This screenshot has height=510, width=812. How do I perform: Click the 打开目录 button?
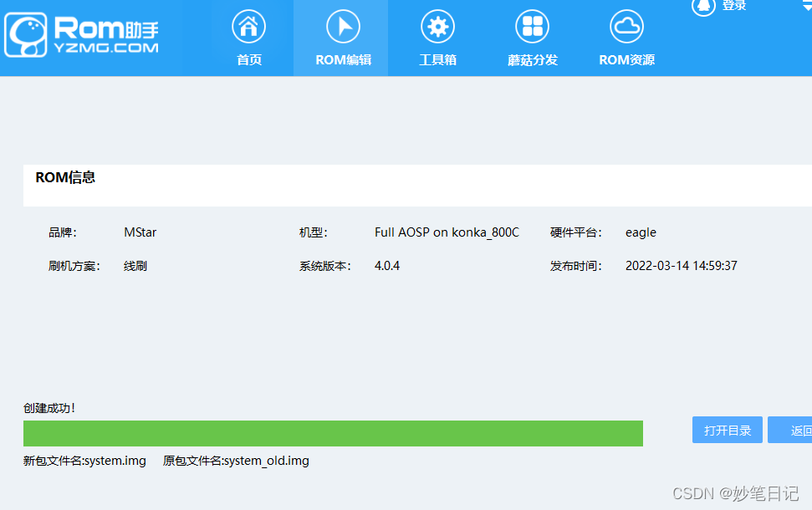727,430
